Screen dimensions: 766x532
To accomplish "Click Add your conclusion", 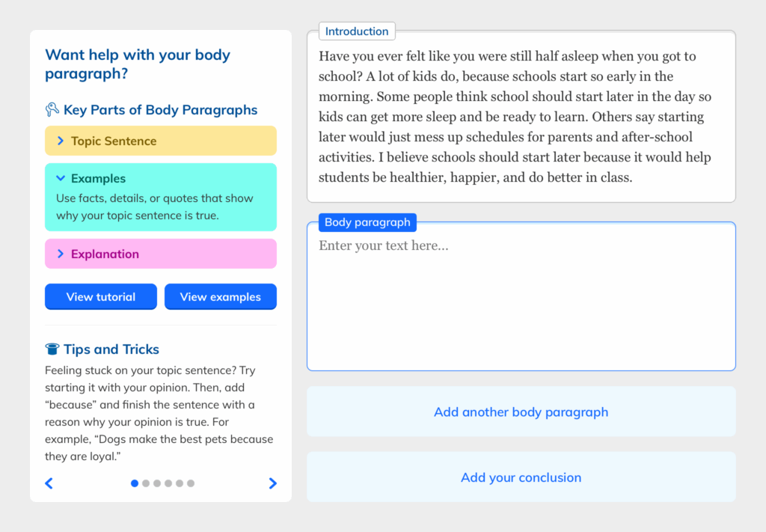I will pyautogui.click(x=521, y=477).
